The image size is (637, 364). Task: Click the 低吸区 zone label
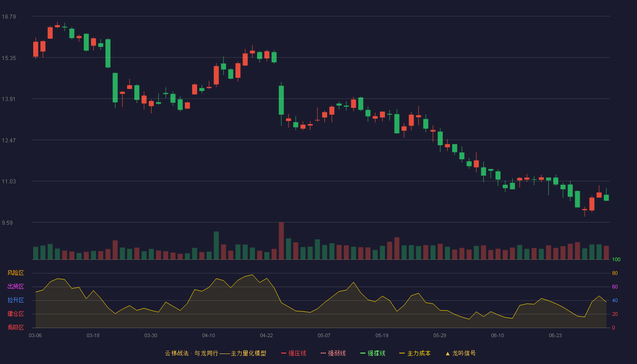pos(15,327)
